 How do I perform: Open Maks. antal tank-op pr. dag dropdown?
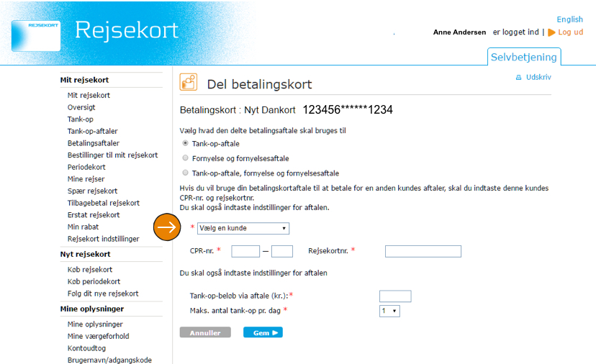389,311
